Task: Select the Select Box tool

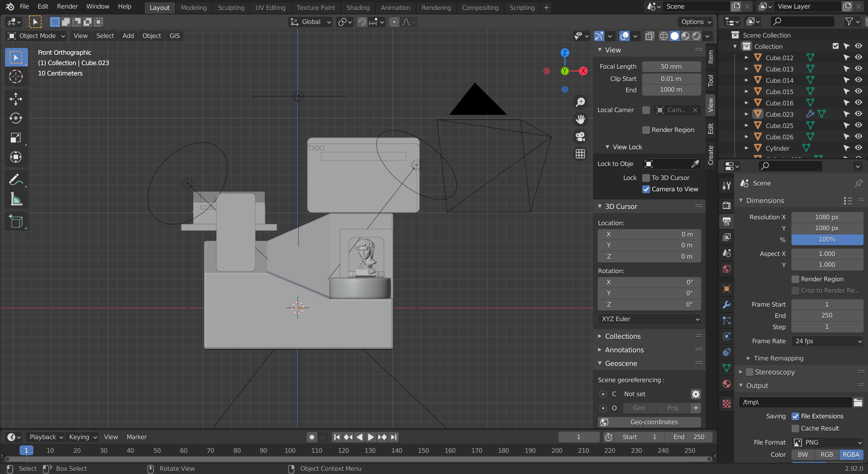Action: tap(16, 57)
